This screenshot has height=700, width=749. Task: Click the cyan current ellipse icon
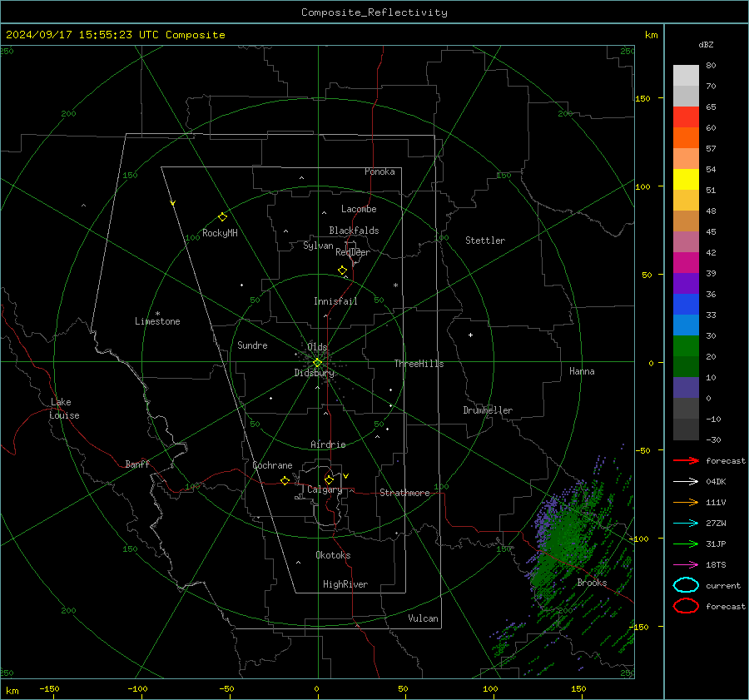click(686, 585)
